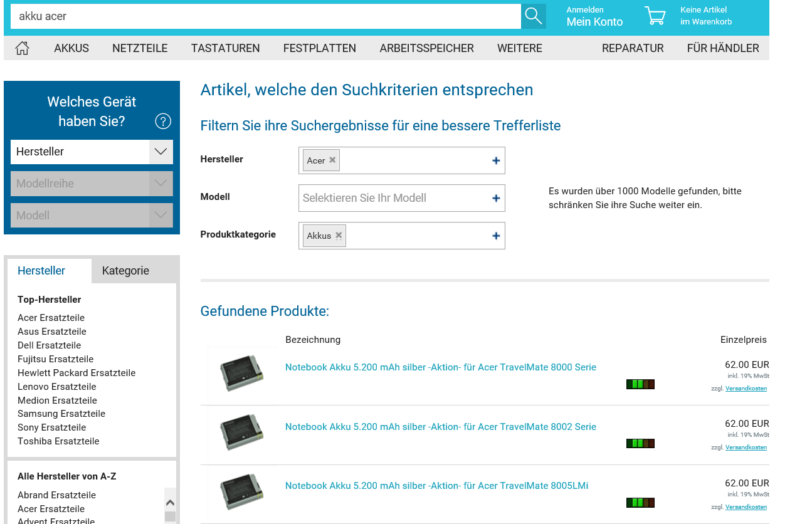The height and width of the screenshot is (524, 812).
Task: Open Versandkosten link for TravelMate 8000 Serie
Action: click(746, 389)
